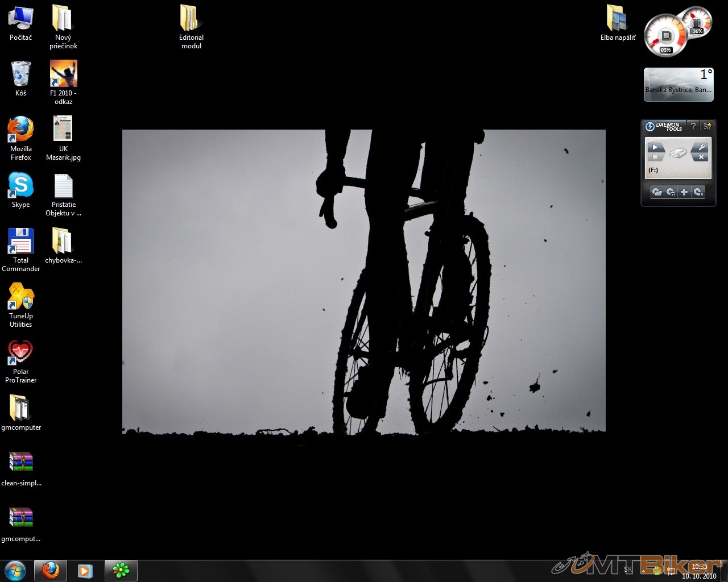Click the ICQ flower icon in taskbar

pos(121,570)
